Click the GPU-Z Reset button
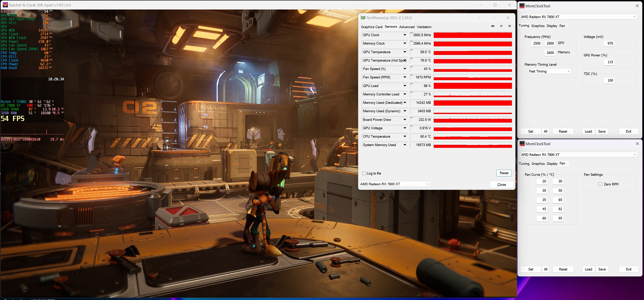 click(504, 173)
